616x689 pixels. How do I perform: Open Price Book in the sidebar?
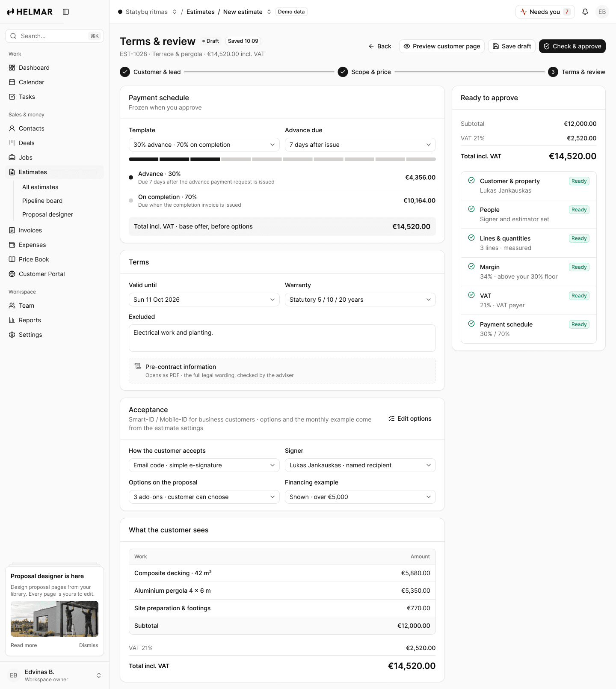[55, 259]
